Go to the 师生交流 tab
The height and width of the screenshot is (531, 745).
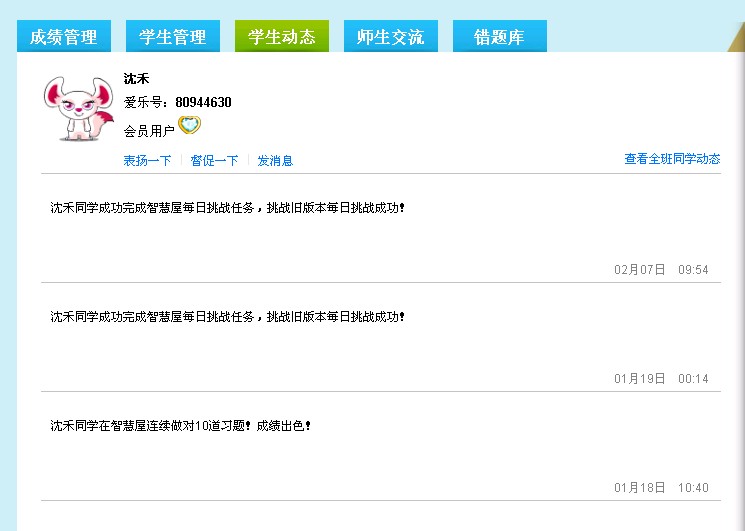(391, 37)
